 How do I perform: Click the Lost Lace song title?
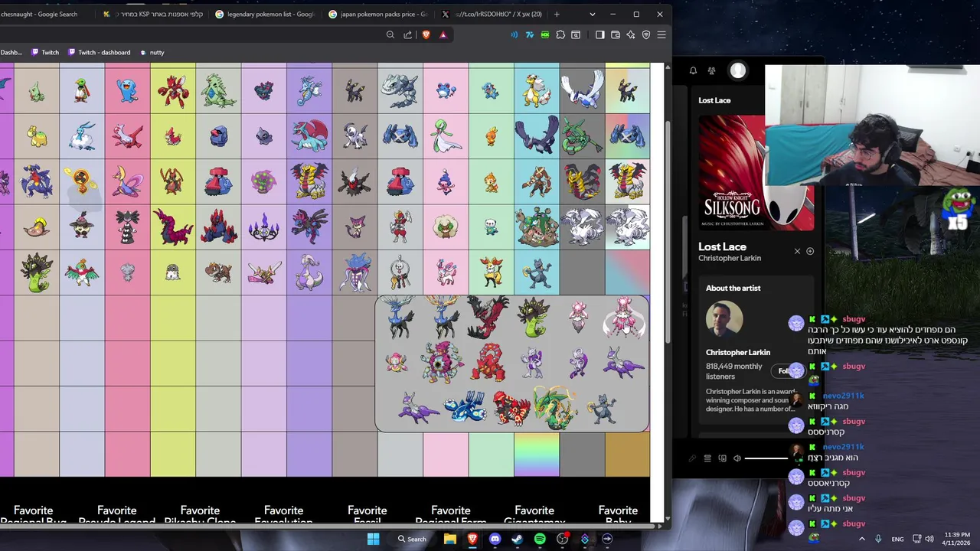722,246
